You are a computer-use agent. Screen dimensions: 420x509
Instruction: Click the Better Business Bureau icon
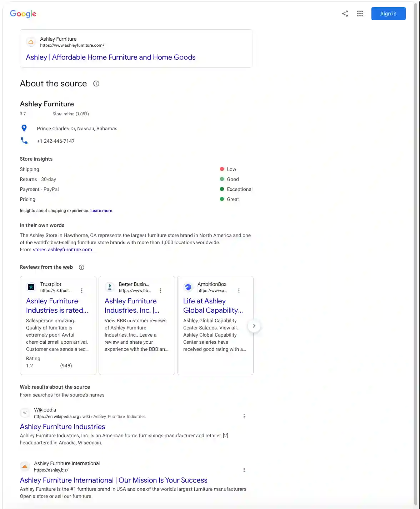pyautogui.click(x=110, y=287)
